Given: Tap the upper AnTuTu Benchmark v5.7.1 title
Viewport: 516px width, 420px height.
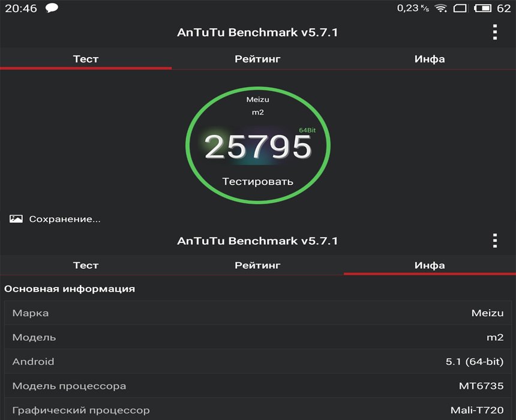Looking at the screenshot, I should 257,32.
